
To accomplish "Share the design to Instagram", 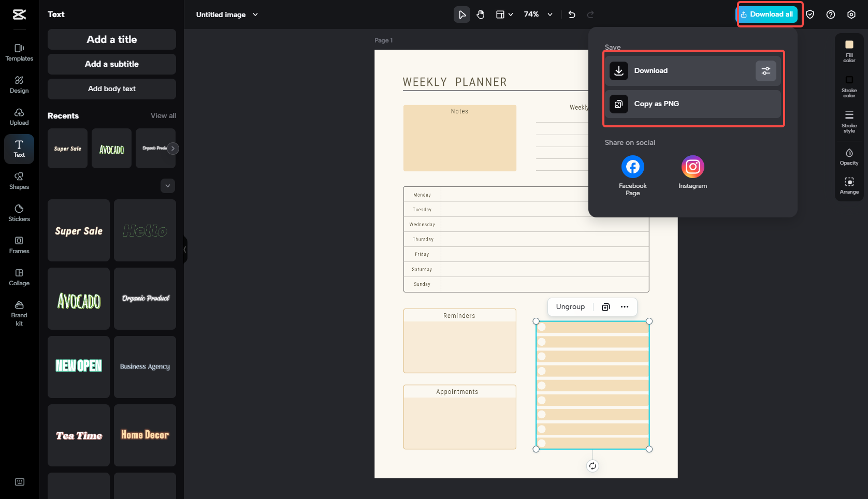I will 692,167.
